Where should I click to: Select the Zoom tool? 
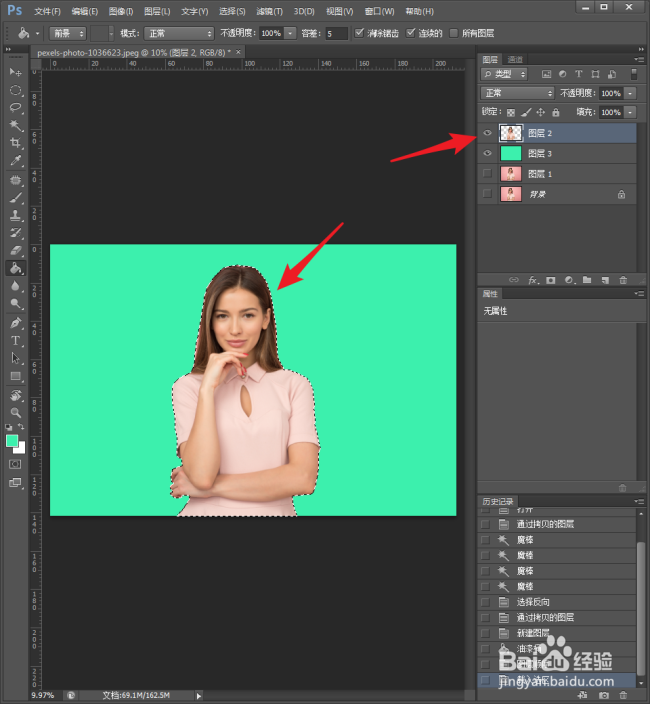16,413
